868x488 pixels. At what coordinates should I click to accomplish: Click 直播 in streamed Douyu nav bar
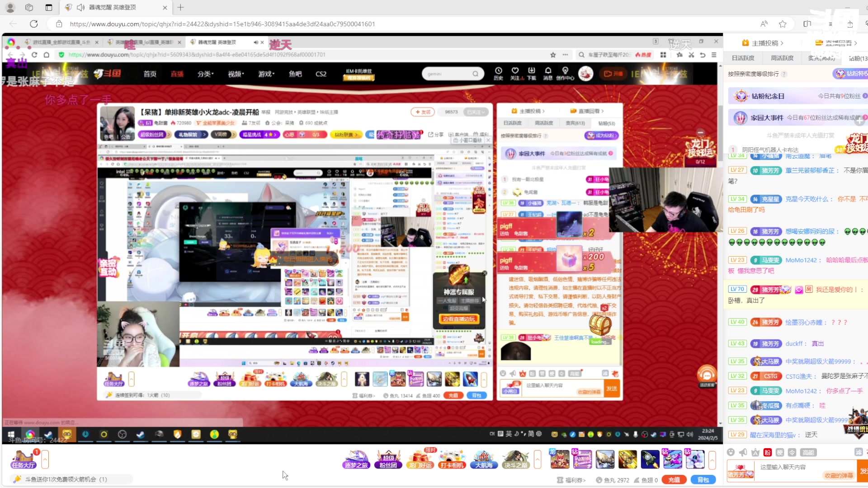coord(177,74)
